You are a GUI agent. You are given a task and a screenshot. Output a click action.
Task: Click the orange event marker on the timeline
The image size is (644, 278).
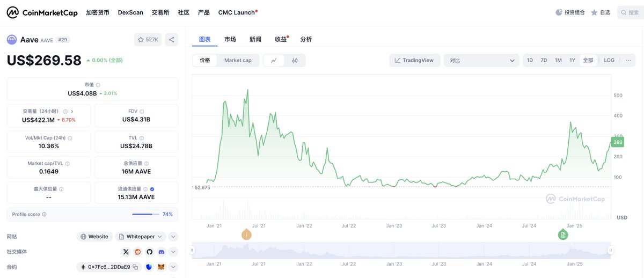(x=246, y=235)
